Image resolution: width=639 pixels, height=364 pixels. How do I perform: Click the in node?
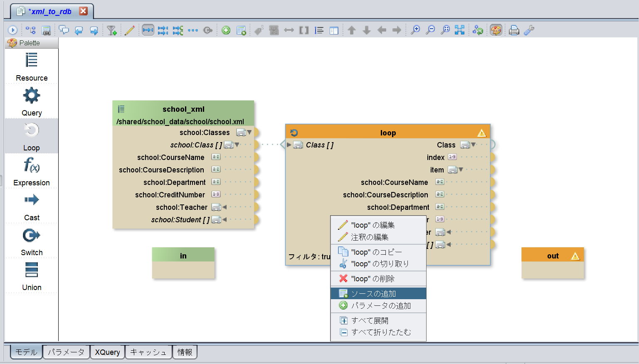coord(183,263)
